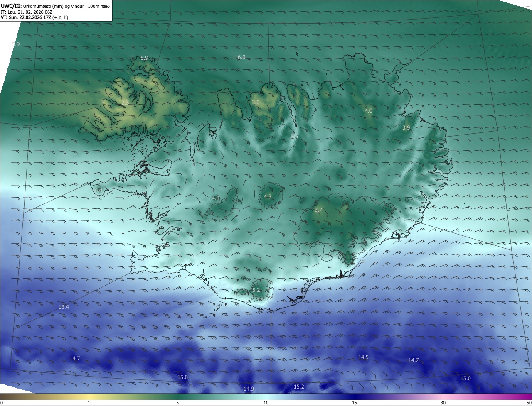Viewport: 532px width, 406px height.
Task: Click the colorbar tick label 30
Action: 443,403
